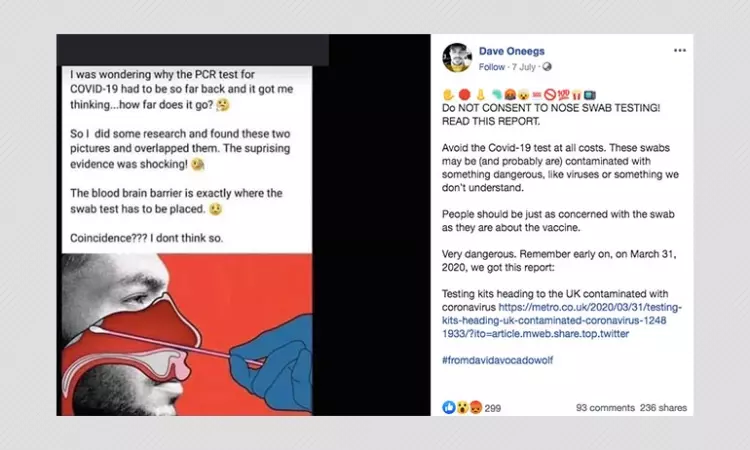Click the raised hand emoji in post

(x=448, y=95)
